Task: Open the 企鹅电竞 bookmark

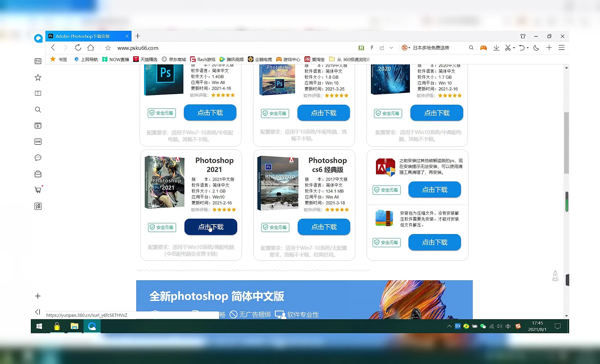Action: tap(260, 59)
